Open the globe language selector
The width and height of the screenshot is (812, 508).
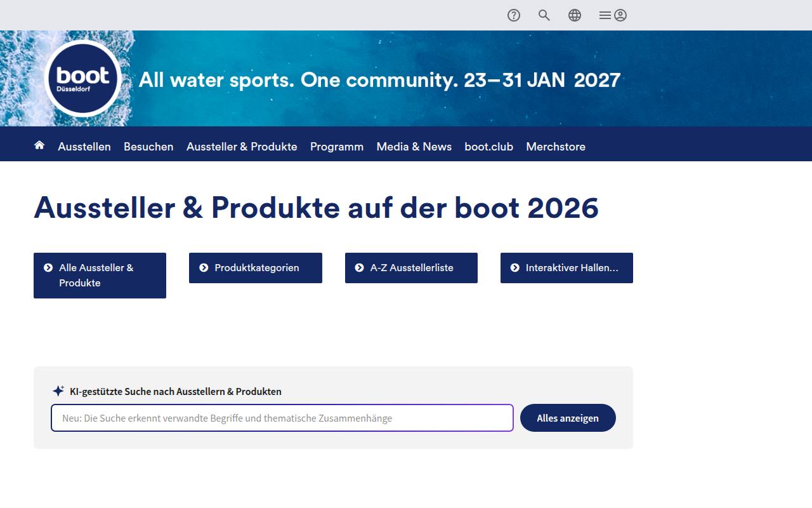(575, 15)
